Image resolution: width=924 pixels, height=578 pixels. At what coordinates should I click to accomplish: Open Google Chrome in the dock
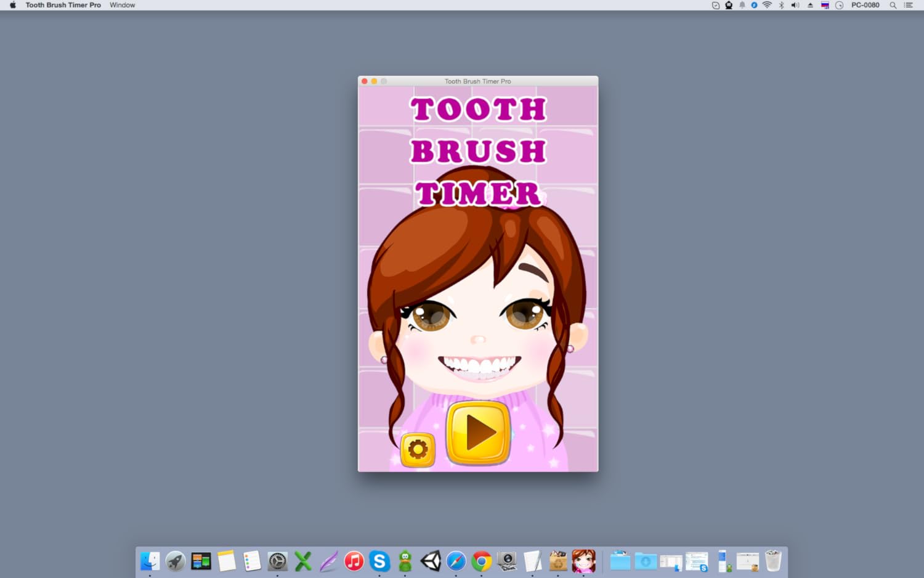pyautogui.click(x=482, y=561)
